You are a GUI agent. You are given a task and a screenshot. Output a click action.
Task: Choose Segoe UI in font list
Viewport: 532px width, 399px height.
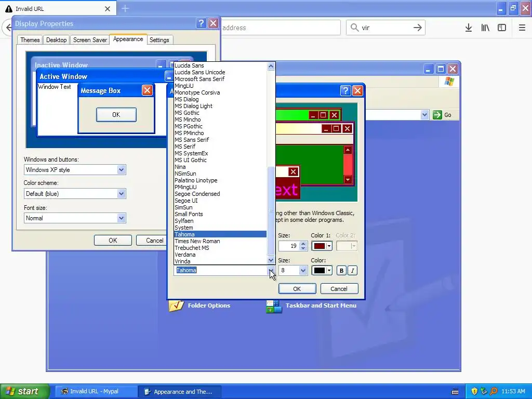(220, 201)
